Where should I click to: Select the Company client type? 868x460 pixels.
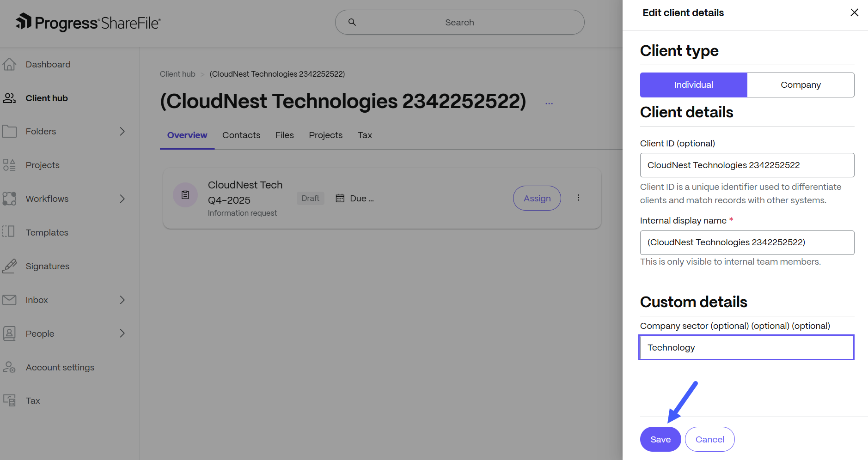pyautogui.click(x=801, y=85)
